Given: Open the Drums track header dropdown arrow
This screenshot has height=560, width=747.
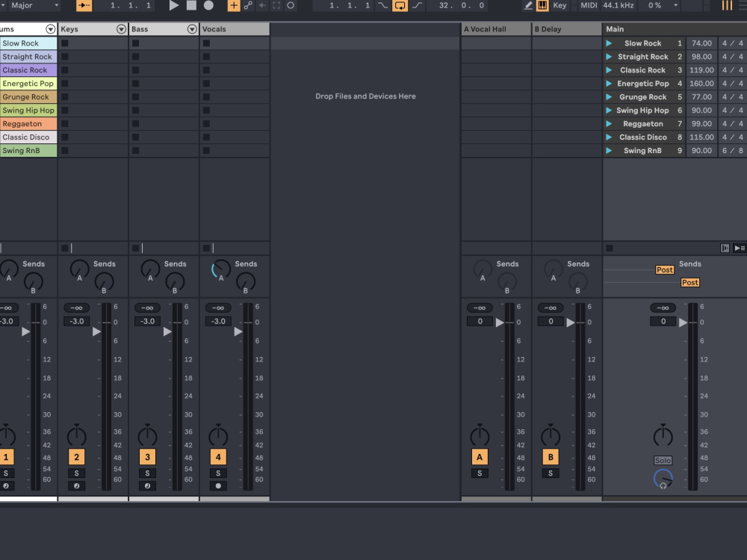Looking at the screenshot, I should point(51,29).
